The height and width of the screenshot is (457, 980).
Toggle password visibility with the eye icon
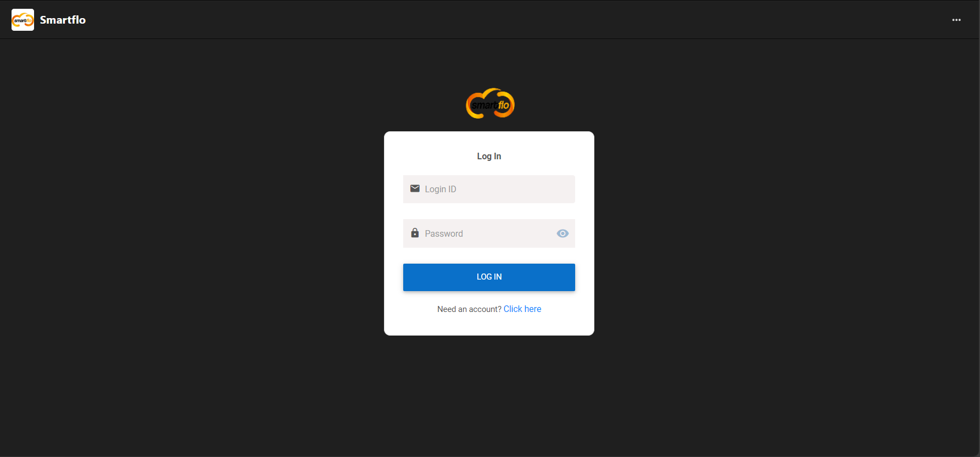pyautogui.click(x=563, y=233)
